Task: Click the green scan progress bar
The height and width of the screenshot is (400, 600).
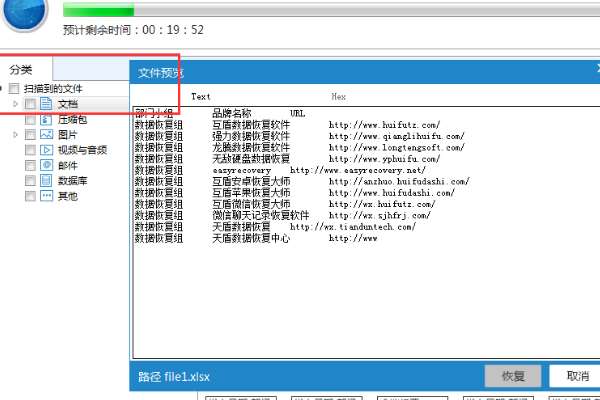Action: coord(331,10)
